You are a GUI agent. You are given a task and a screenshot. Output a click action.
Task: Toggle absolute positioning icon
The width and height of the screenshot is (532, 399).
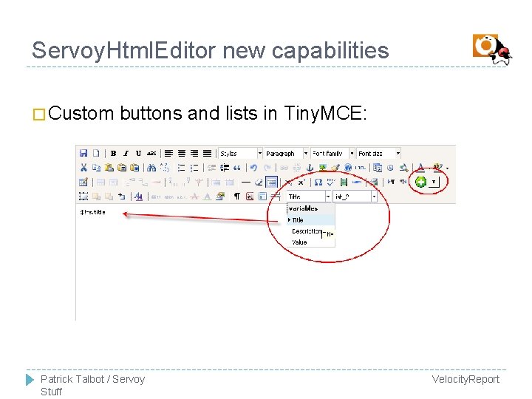tap(121, 196)
